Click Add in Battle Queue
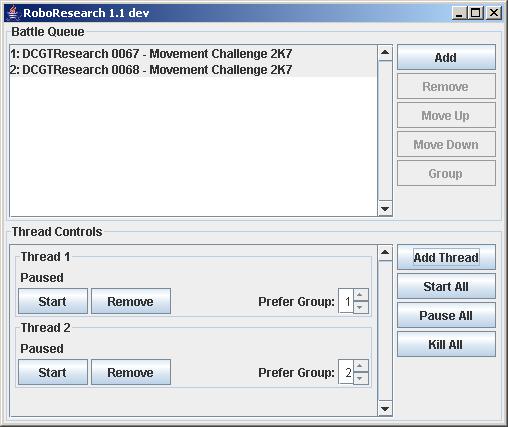This screenshot has width=508, height=427. point(446,57)
